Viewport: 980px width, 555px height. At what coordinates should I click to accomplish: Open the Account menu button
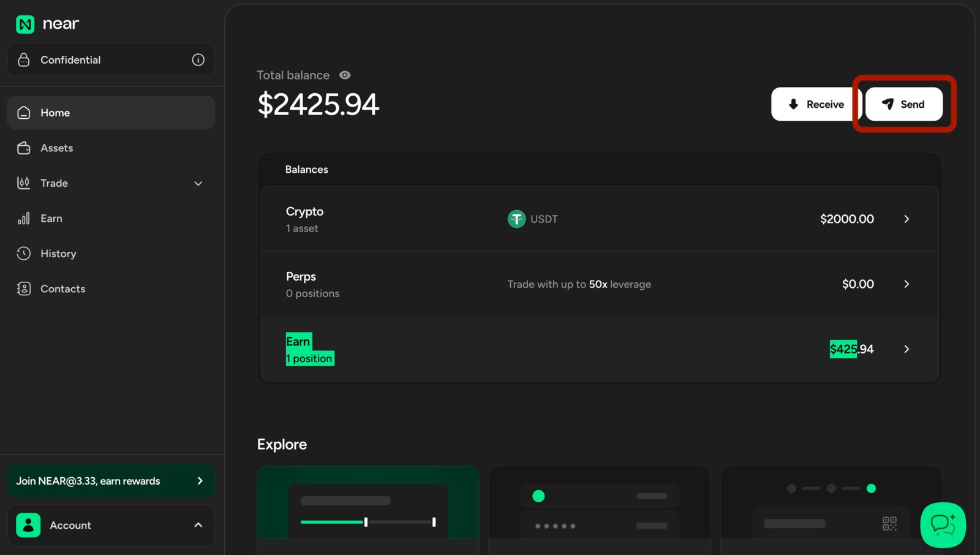(x=111, y=525)
